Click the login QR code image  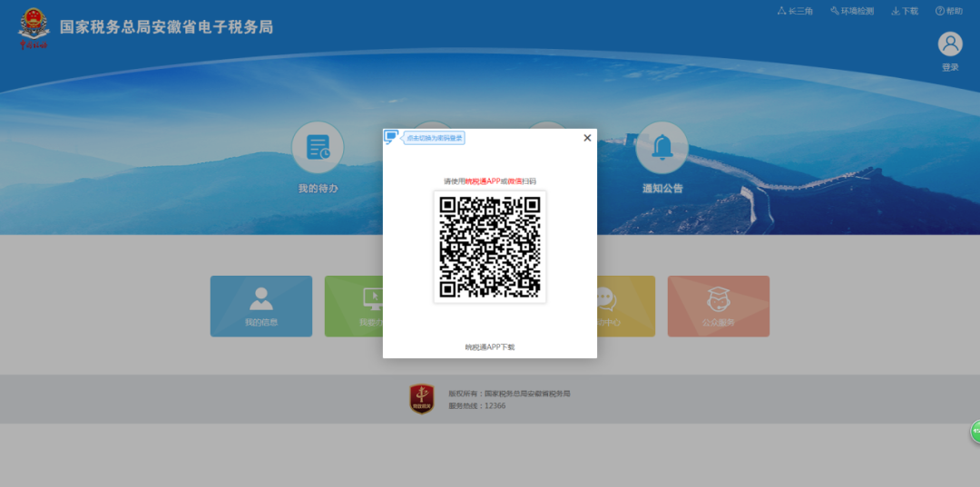(490, 248)
